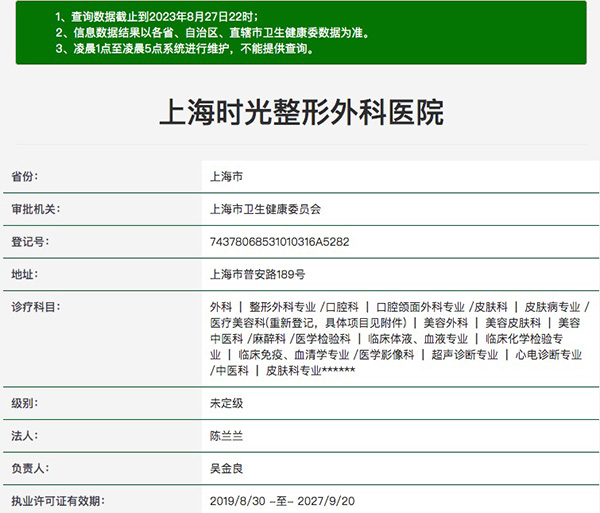Click the 皮肤科专业****** text
The height and width of the screenshot is (513, 600).
[310, 371]
